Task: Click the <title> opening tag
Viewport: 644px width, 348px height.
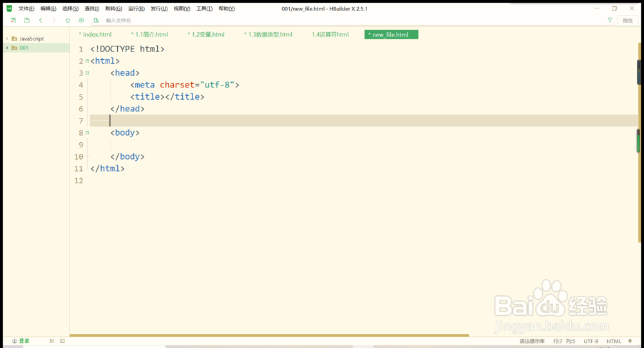Action: (147, 97)
